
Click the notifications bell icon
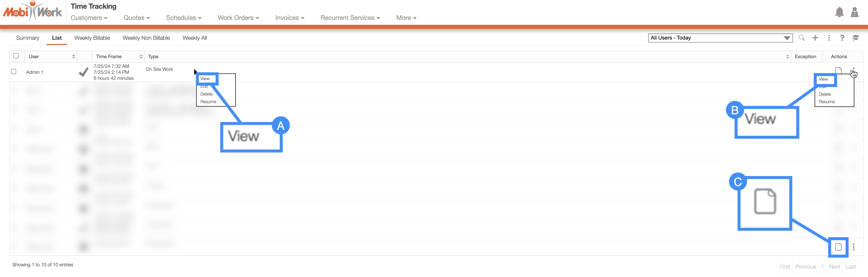point(839,12)
